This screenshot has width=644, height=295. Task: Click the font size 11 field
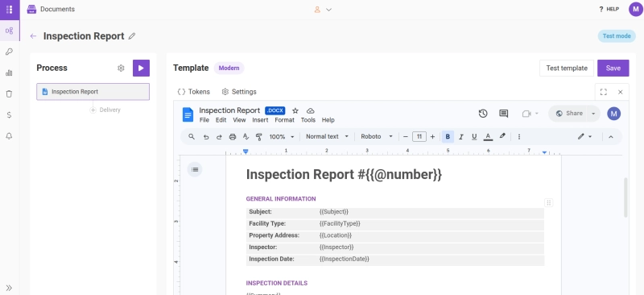[x=419, y=136]
